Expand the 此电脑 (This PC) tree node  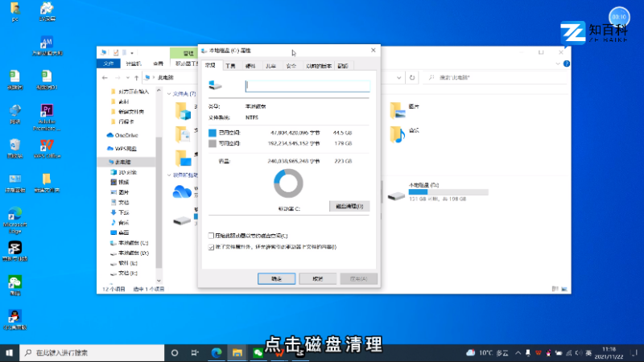(x=102, y=162)
